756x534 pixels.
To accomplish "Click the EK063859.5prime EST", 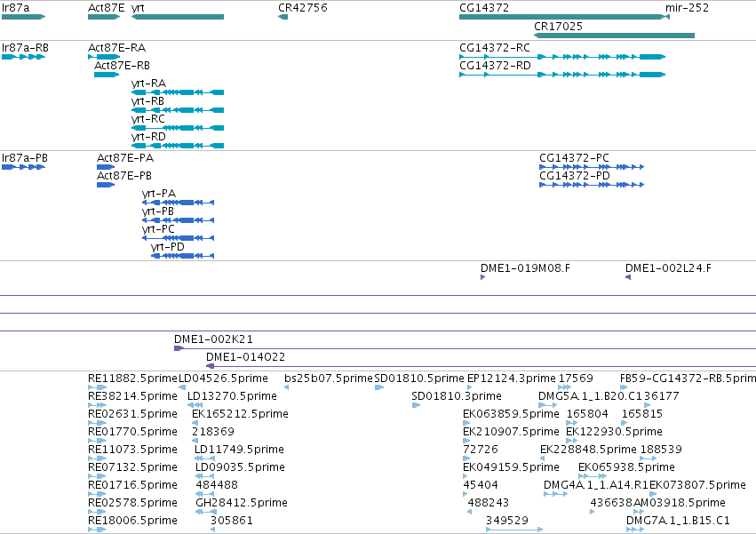I will point(466,423).
